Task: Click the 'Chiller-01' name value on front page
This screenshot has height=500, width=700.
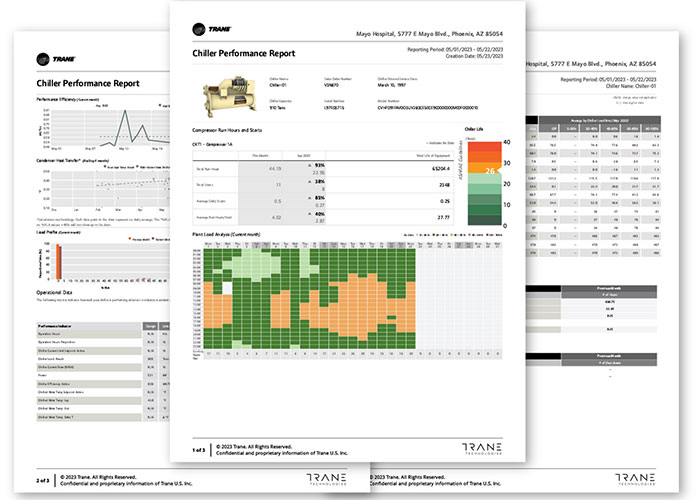Action: [278, 85]
